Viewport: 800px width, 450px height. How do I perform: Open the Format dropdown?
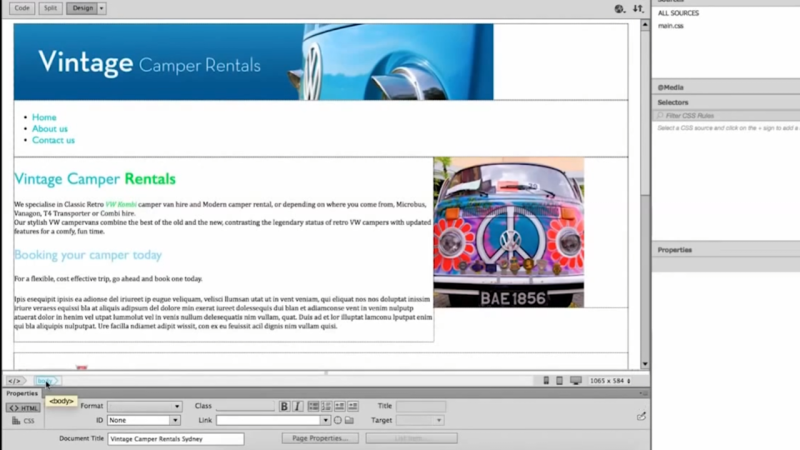(x=144, y=406)
